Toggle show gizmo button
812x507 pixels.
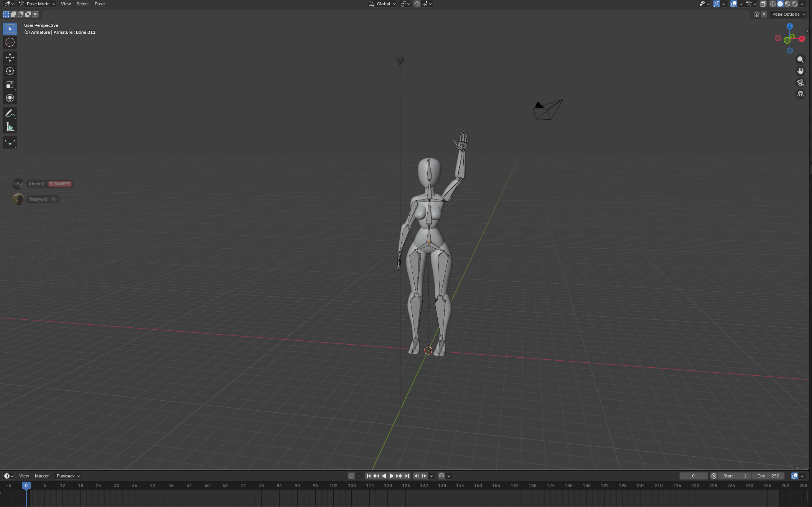point(716,4)
